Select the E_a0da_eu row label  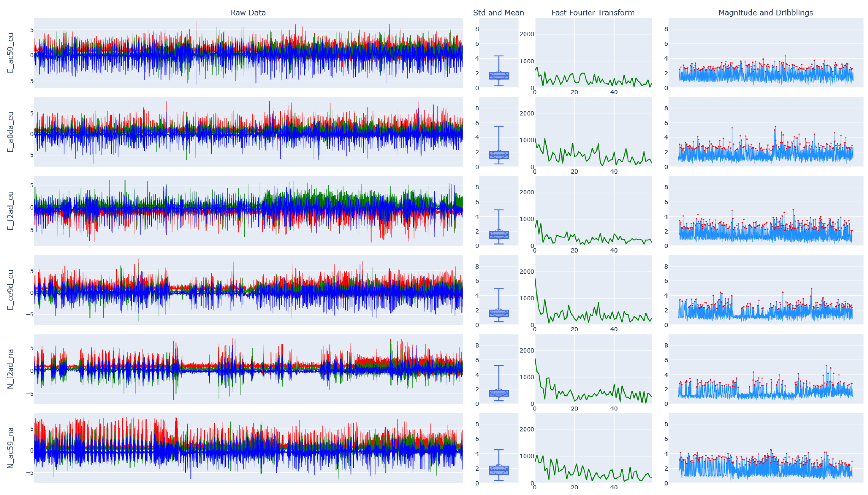click(11, 132)
